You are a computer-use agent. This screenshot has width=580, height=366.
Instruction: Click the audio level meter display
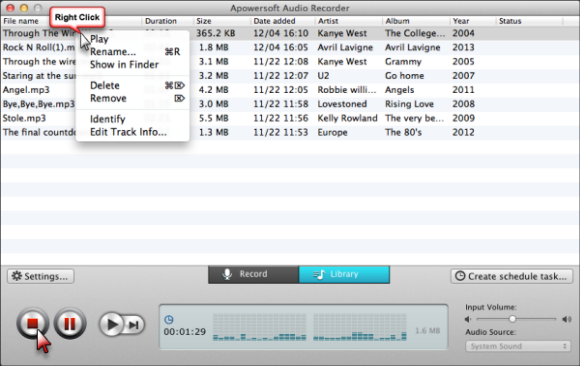[x=310, y=327]
